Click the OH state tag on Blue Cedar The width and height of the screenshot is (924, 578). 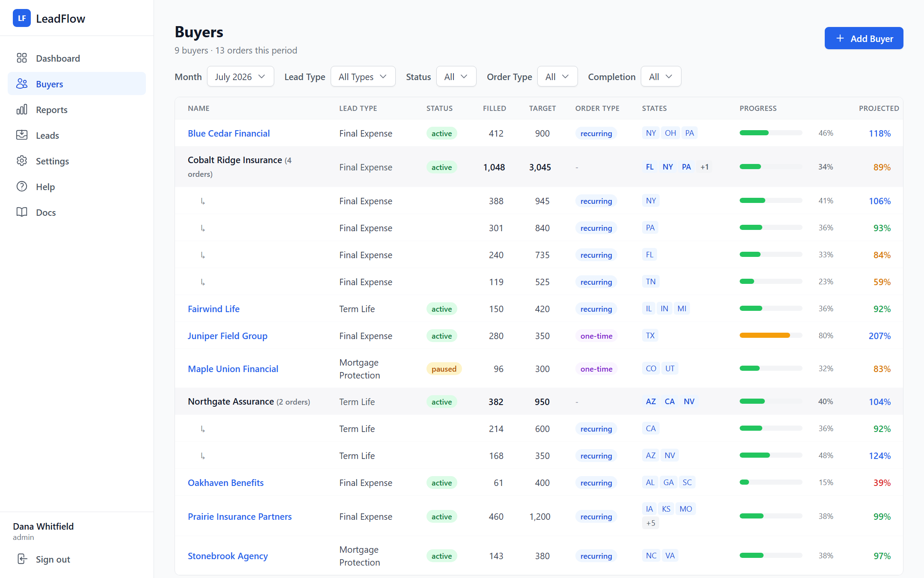[x=670, y=133]
